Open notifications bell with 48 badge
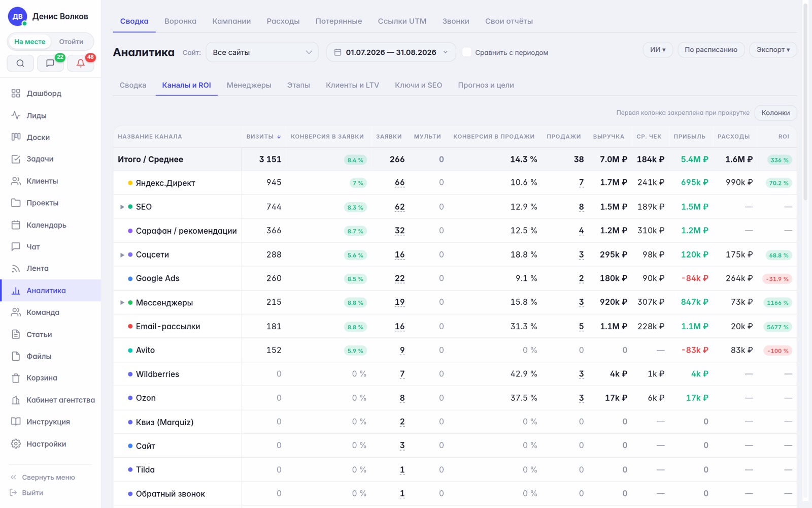The width and height of the screenshot is (812, 508). (80, 63)
